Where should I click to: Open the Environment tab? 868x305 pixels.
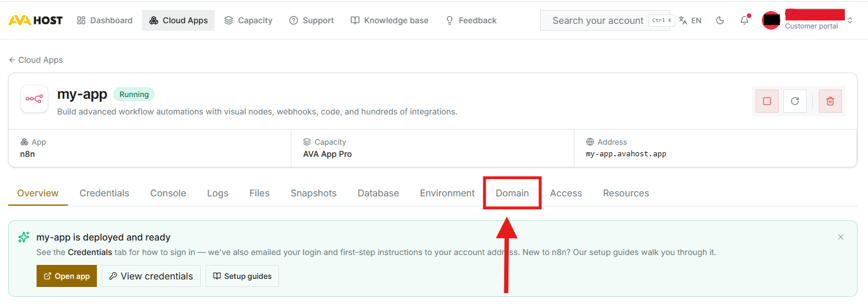[x=447, y=193]
